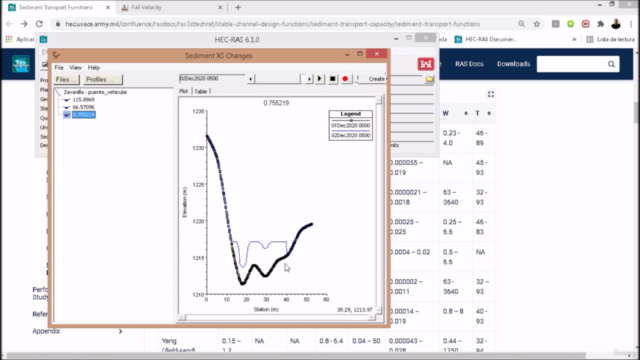This screenshot has height=360, width=640.
Task: Click the Sediment XS Changes window icon
Action: 56,55
